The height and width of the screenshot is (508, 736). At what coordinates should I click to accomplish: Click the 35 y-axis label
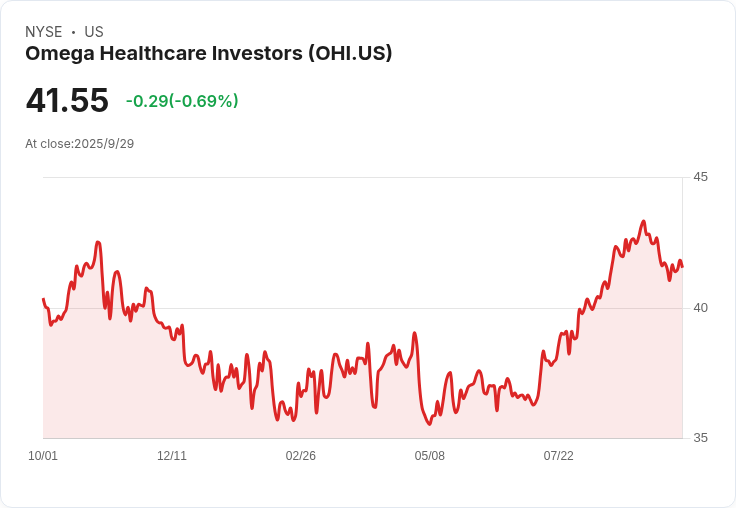pos(700,438)
